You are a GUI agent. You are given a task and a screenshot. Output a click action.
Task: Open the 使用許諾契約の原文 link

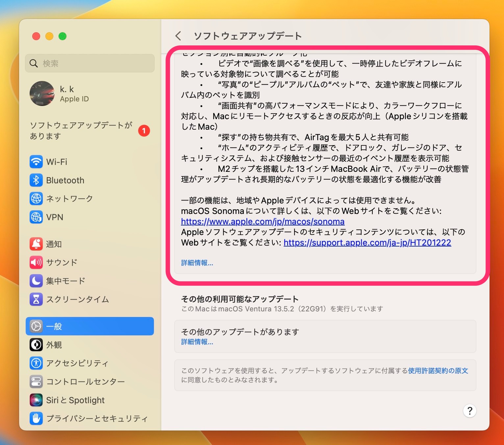(x=438, y=371)
